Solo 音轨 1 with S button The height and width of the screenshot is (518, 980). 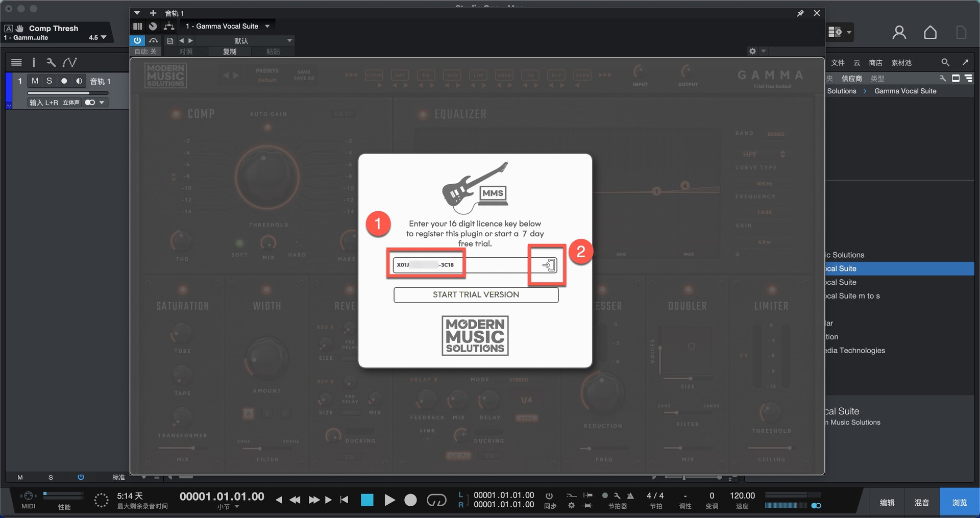[x=49, y=81]
